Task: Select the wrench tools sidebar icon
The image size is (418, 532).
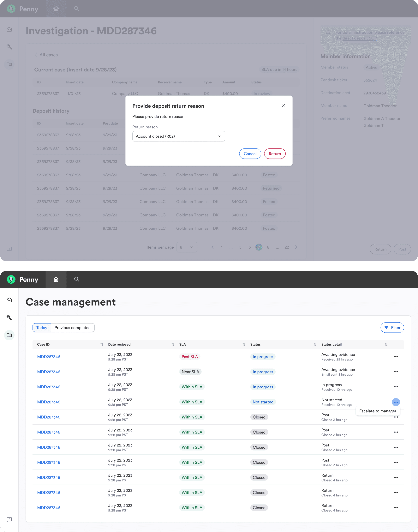Action: click(x=9, y=317)
